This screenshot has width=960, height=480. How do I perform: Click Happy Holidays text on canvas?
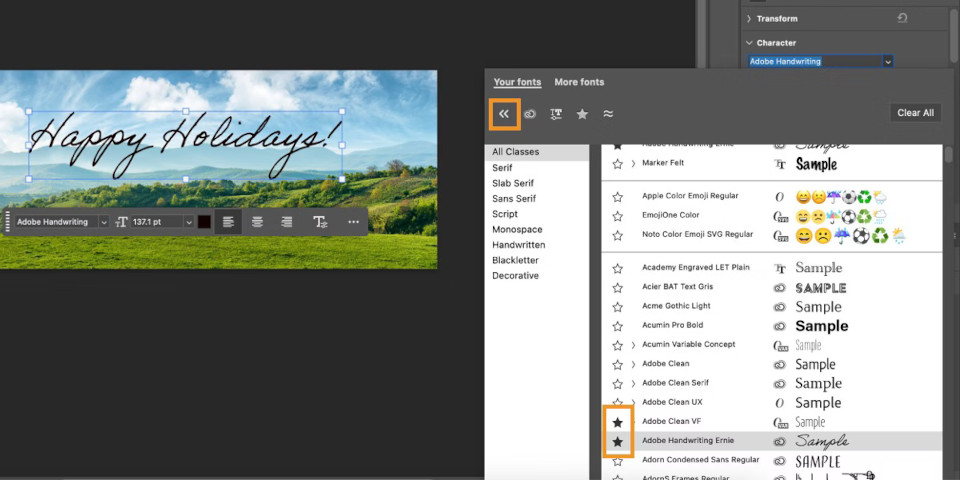click(x=185, y=145)
